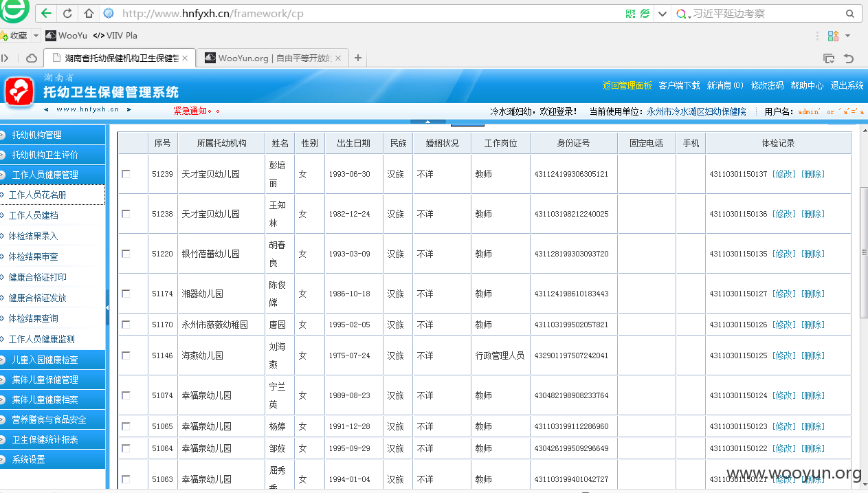Close the WooYun.org tab
The height and width of the screenshot is (493, 868).
pyautogui.click(x=338, y=58)
